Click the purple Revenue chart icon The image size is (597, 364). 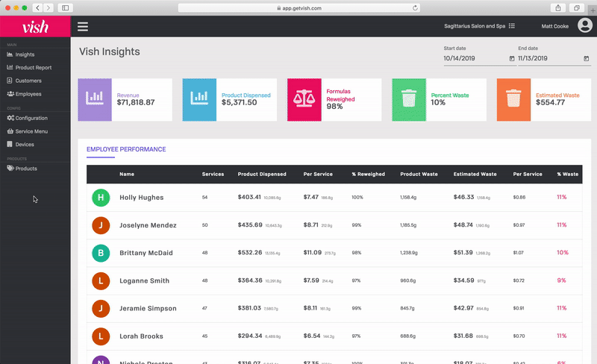coord(95,99)
